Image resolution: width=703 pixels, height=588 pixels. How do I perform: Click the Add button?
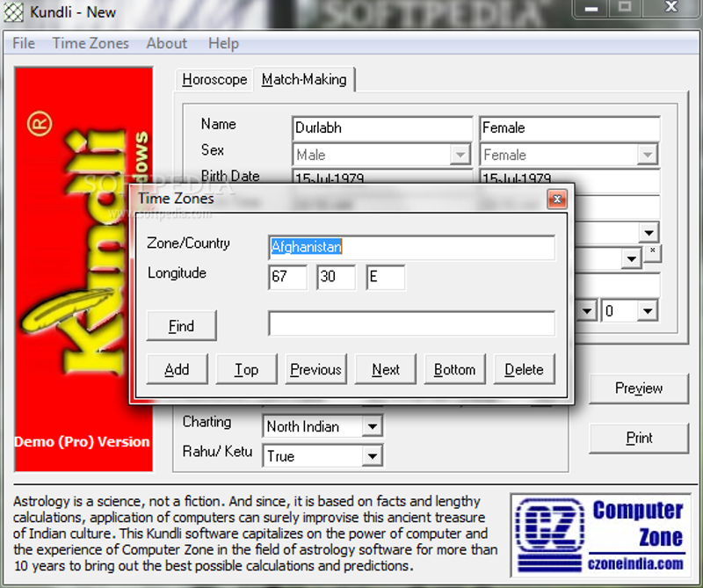click(x=177, y=369)
